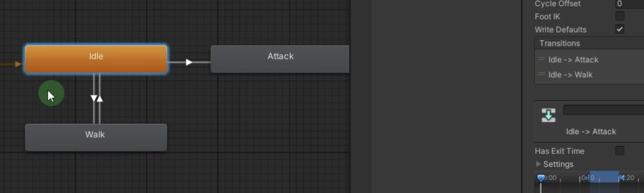Uncheck the Write Defaults checkbox
This screenshot has height=193, width=644.
pos(619,29)
